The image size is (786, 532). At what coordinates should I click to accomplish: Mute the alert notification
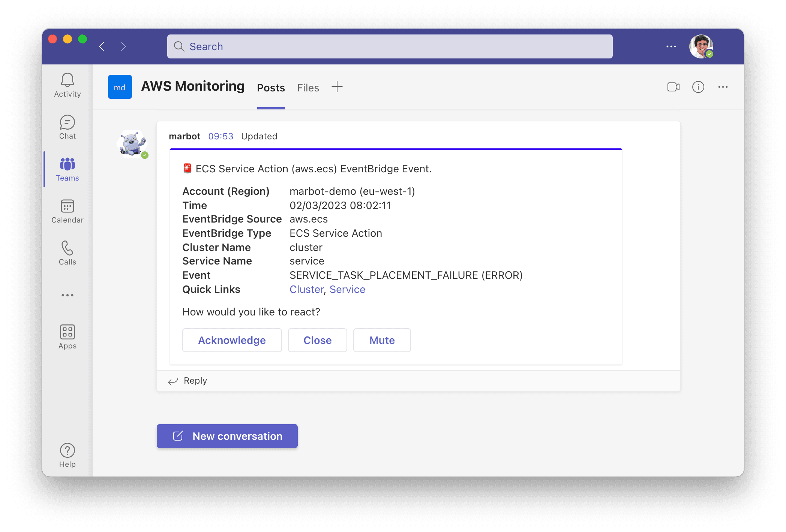[x=382, y=340]
